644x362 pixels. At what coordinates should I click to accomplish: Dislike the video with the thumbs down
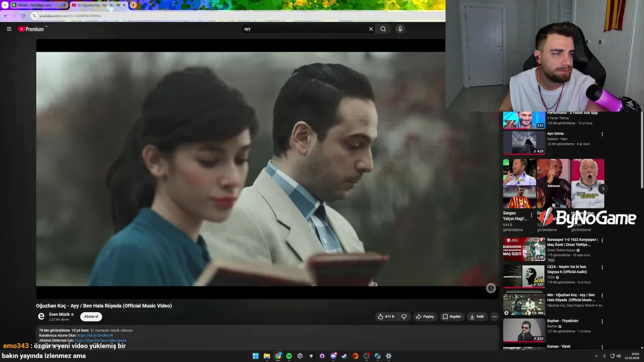tap(404, 317)
